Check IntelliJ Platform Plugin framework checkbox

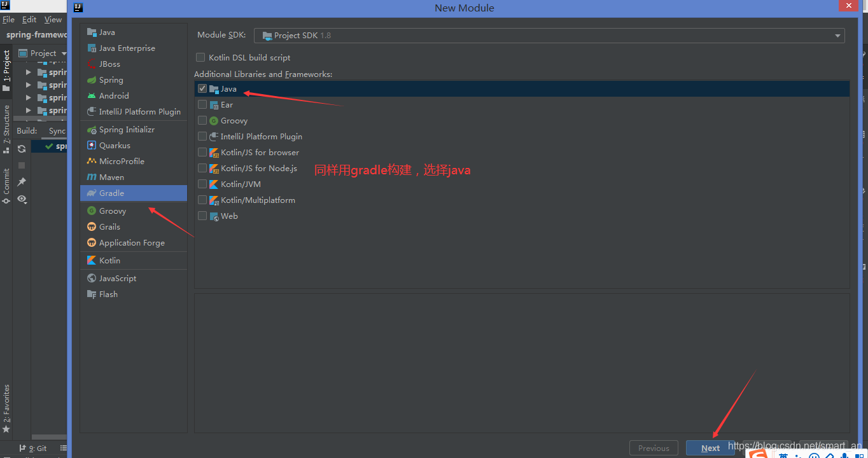coord(202,136)
